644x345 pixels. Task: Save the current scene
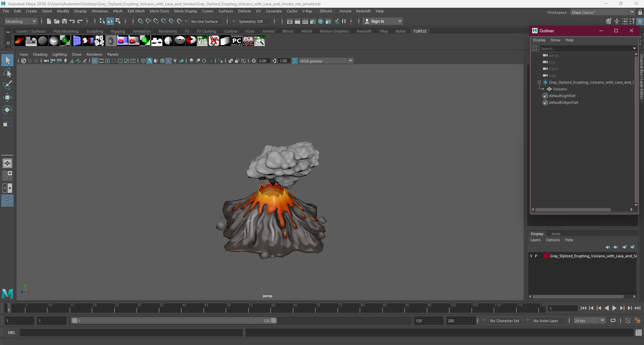pyautogui.click(x=64, y=21)
